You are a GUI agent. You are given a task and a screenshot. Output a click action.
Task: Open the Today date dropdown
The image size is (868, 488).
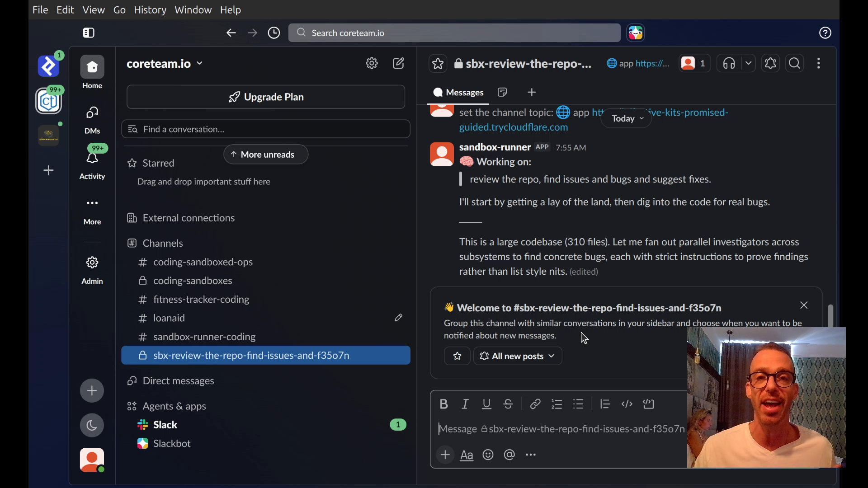(627, 119)
